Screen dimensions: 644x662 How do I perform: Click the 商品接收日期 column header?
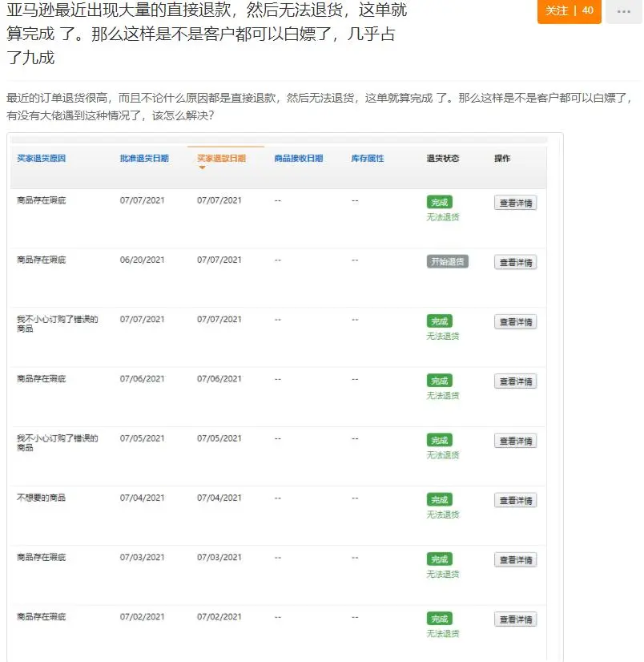(300, 158)
